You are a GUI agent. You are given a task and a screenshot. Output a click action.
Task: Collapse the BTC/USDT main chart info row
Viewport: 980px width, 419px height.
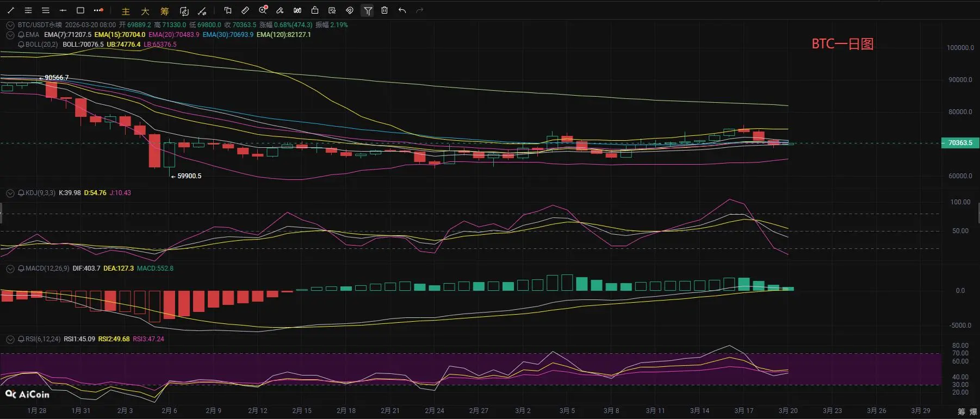pyautogui.click(x=10, y=25)
